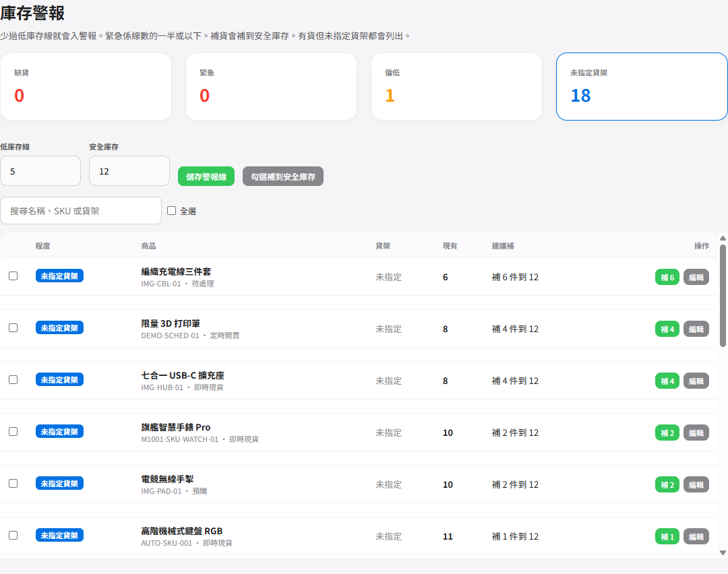Check the row for 高階機械式鍵盤 RGB
The height and width of the screenshot is (574, 728).
13,536
